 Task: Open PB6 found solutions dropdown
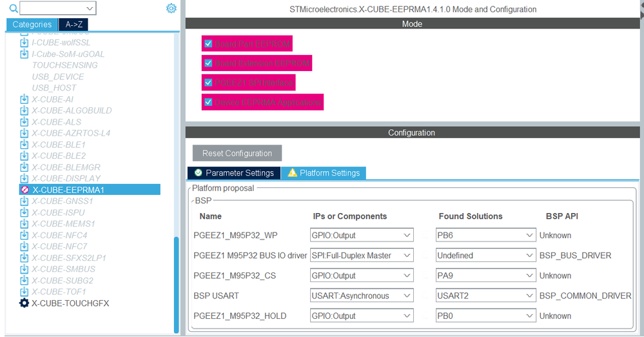click(x=486, y=236)
